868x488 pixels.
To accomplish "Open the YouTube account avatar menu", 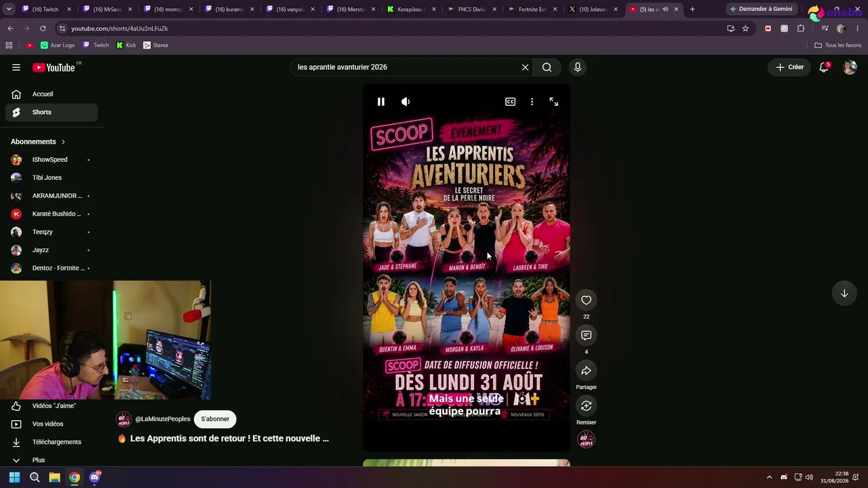I will [x=850, y=67].
